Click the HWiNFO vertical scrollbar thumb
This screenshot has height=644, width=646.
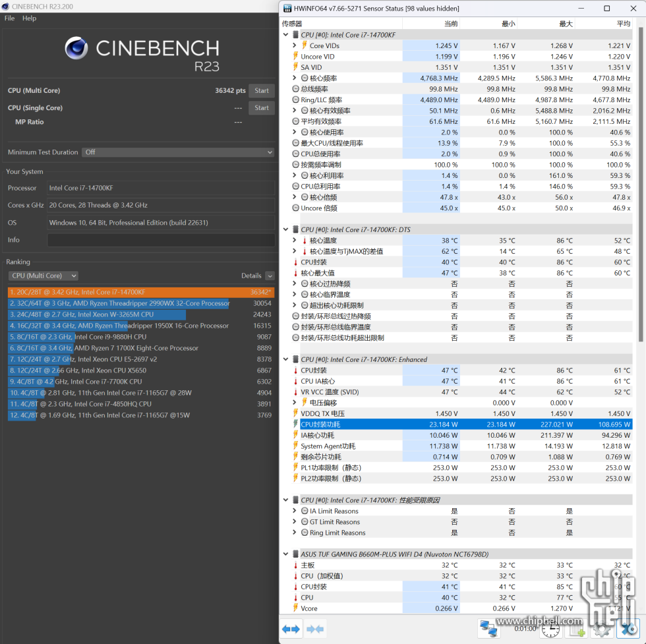click(x=641, y=184)
